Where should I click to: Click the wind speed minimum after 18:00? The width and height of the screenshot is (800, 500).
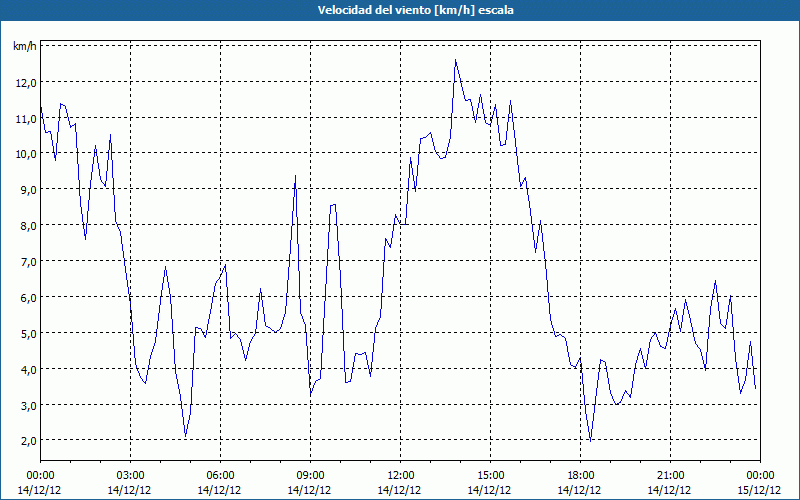click(x=590, y=441)
